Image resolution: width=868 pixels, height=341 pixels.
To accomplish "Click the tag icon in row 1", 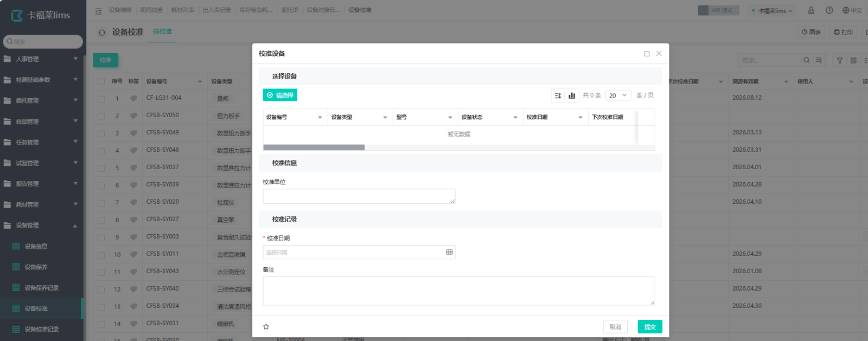I will tap(133, 99).
